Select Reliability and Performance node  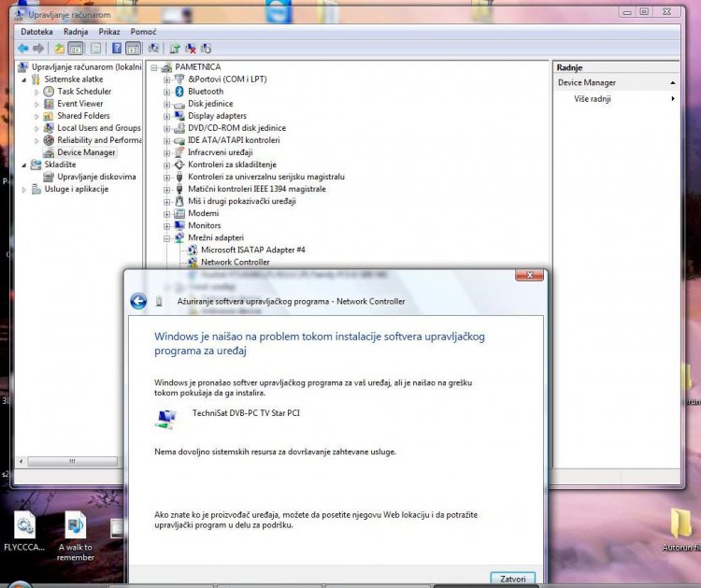[99, 140]
